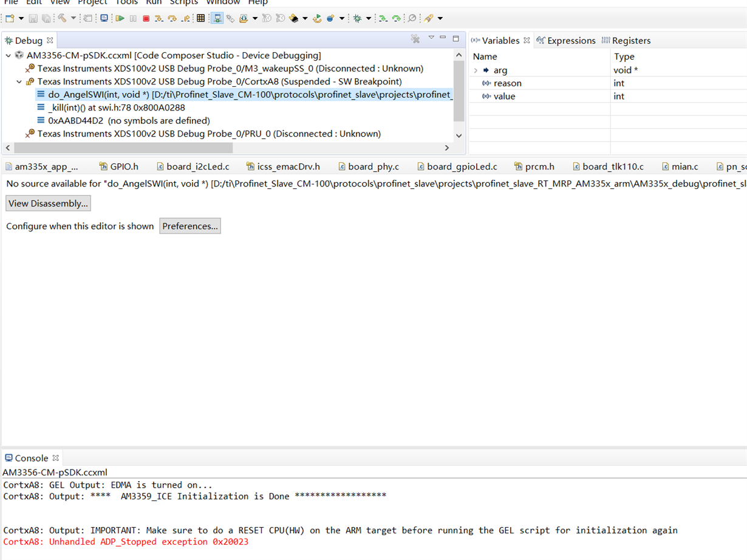Click the Step Over icon
Viewport: 747px width, 560px height.
pos(172,18)
